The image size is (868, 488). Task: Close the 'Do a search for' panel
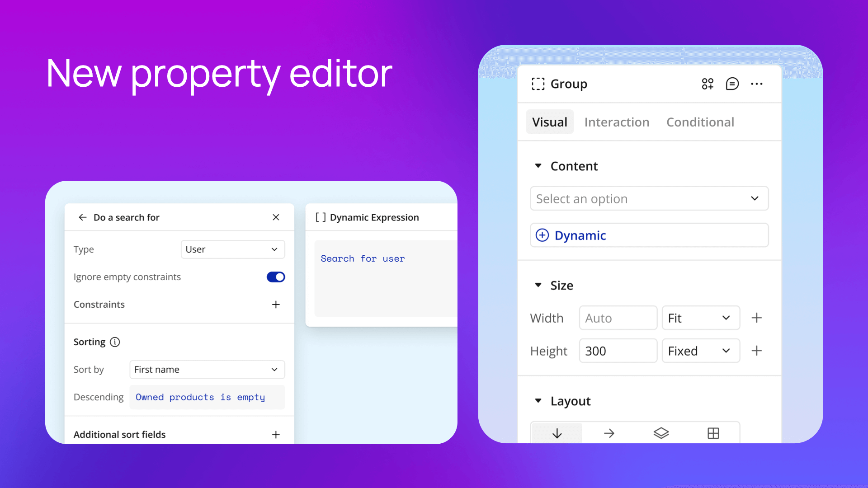click(x=276, y=217)
